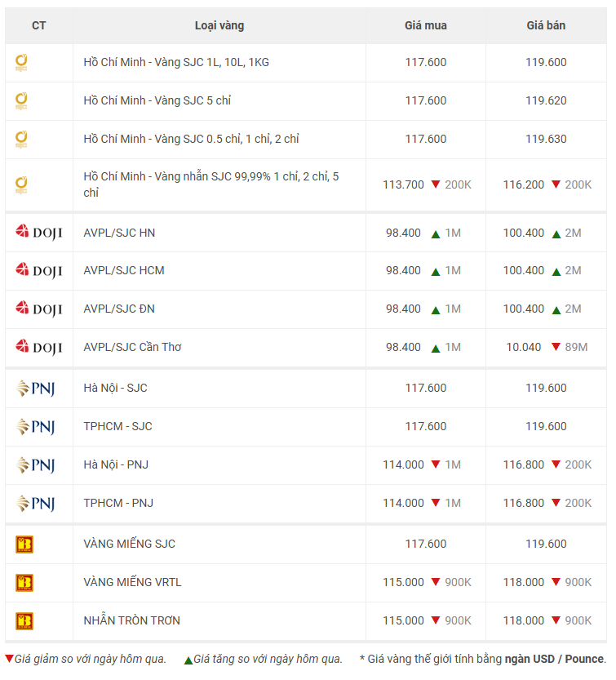The width and height of the screenshot is (616, 680).
Task: Click the DOJI logo next to AVPL/SJC HN
Action: (x=38, y=233)
